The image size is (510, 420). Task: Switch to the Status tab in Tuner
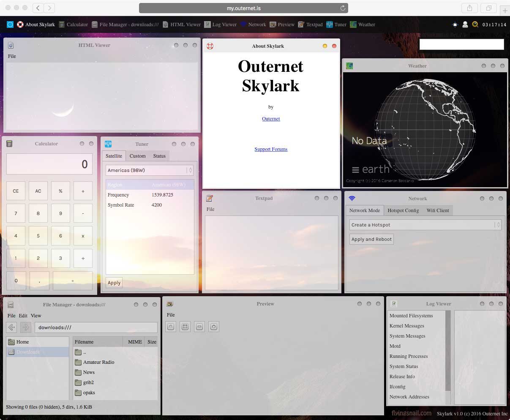coord(159,156)
